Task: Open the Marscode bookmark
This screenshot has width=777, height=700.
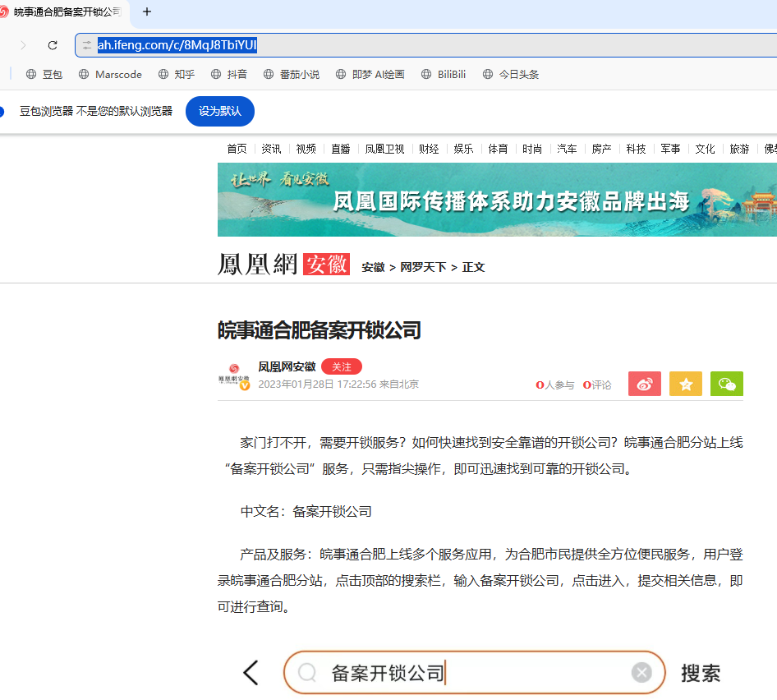Action: point(110,75)
